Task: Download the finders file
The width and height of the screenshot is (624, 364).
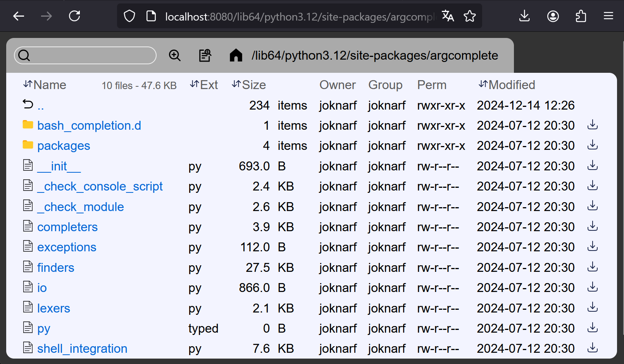Action: [593, 267]
